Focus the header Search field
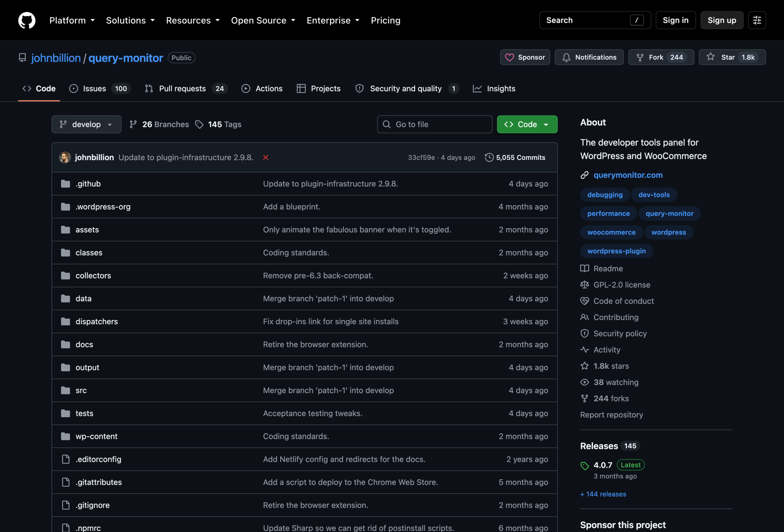This screenshot has width=784, height=532. tap(595, 20)
